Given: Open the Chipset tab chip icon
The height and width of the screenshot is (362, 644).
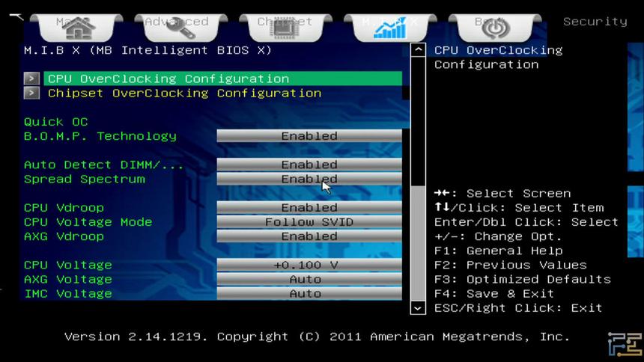Looking at the screenshot, I should pyautogui.click(x=285, y=28).
